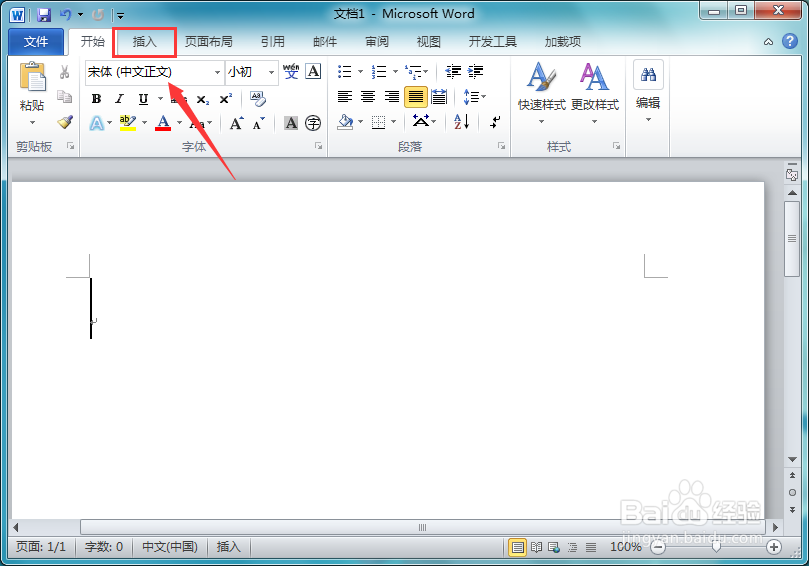Click 插入 insert mode in status bar
809x566 pixels.
tap(229, 547)
